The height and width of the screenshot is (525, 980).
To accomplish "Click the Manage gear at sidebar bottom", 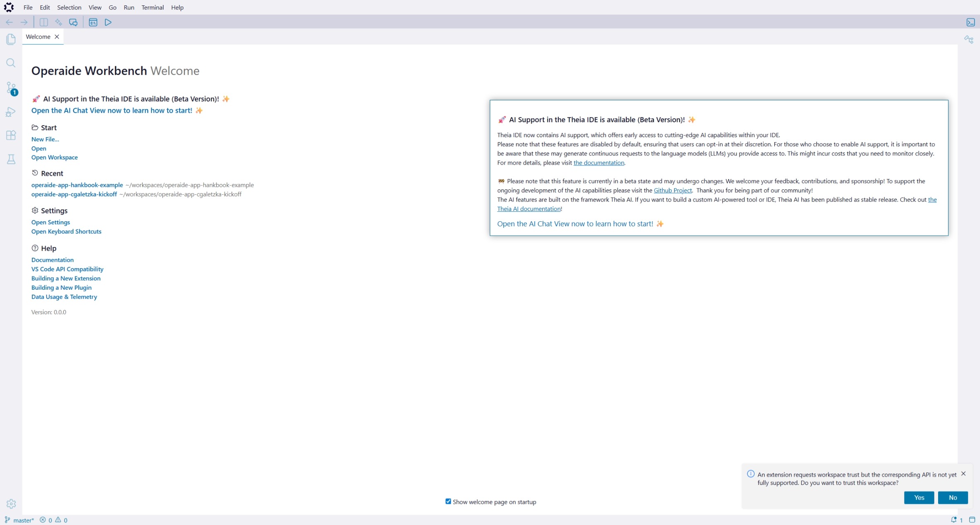I will pyautogui.click(x=11, y=504).
